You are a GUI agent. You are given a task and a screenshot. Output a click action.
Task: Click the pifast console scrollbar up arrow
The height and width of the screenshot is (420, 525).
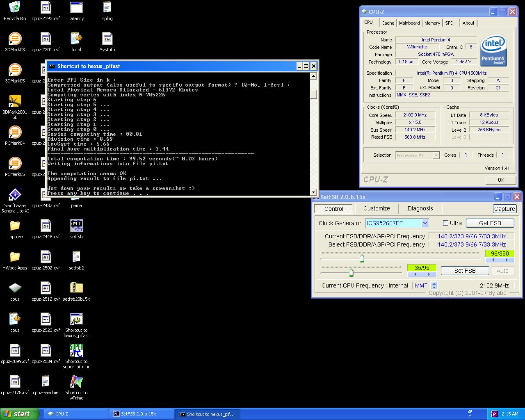314,76
